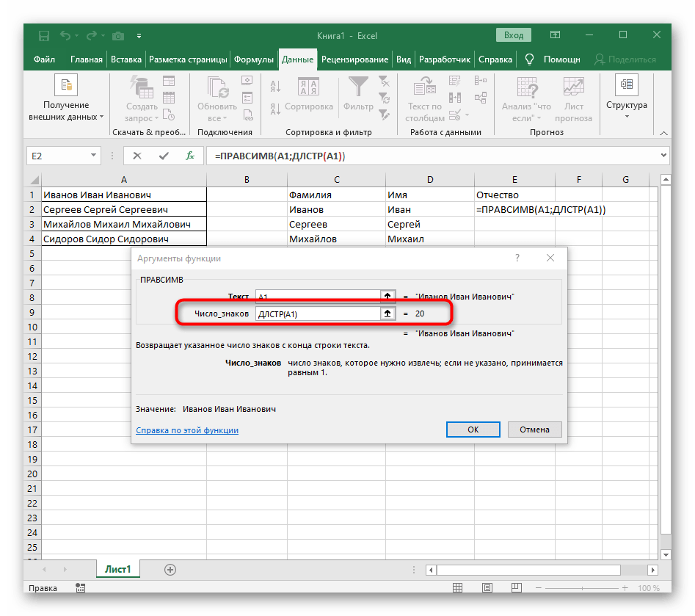Open the Формулы ribbon tab
This screenshot has height=616, width=695.
tap(255, 59)
